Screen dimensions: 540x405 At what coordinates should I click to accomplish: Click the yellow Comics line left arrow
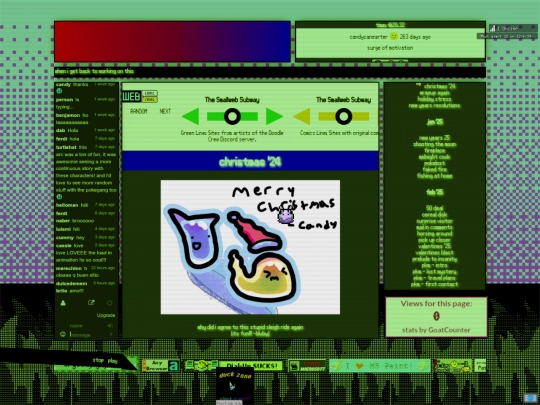[x=302, y=116]
